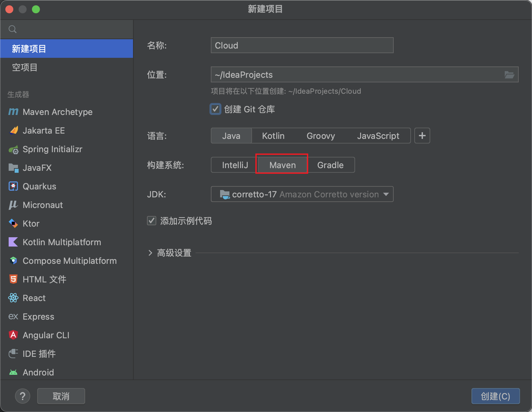Click the Ktor logo icon
532x412 pixels.
tap(13, 224)
